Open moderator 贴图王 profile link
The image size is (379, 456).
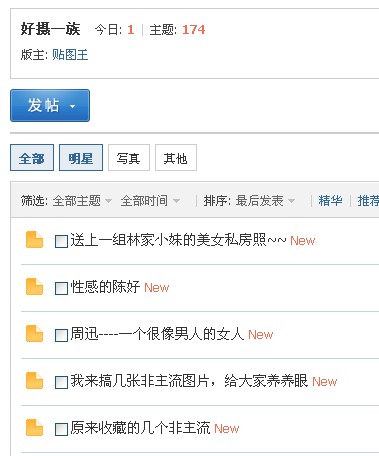point(70,55)
